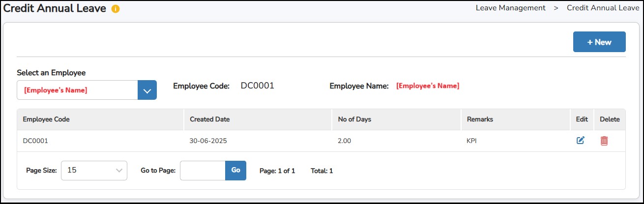Open the Page Size dropdown
The height and width of the screenshot is (204, 644).
94,171
